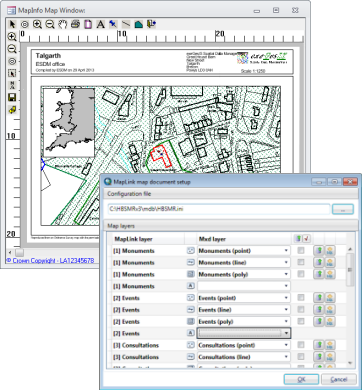Click the concentric circles icon in the left toolbar
The width and height of the screenshot is (362, 390).
pos(12,61)
